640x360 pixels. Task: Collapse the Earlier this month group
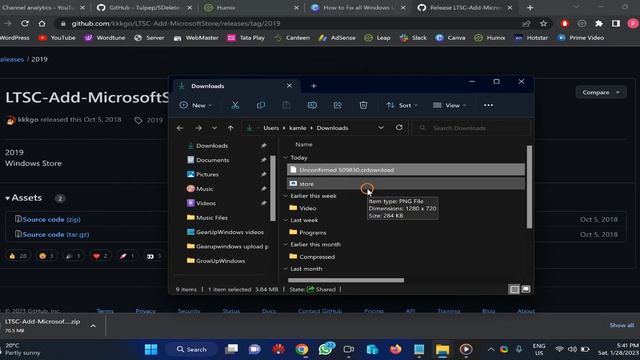(286, 244)
